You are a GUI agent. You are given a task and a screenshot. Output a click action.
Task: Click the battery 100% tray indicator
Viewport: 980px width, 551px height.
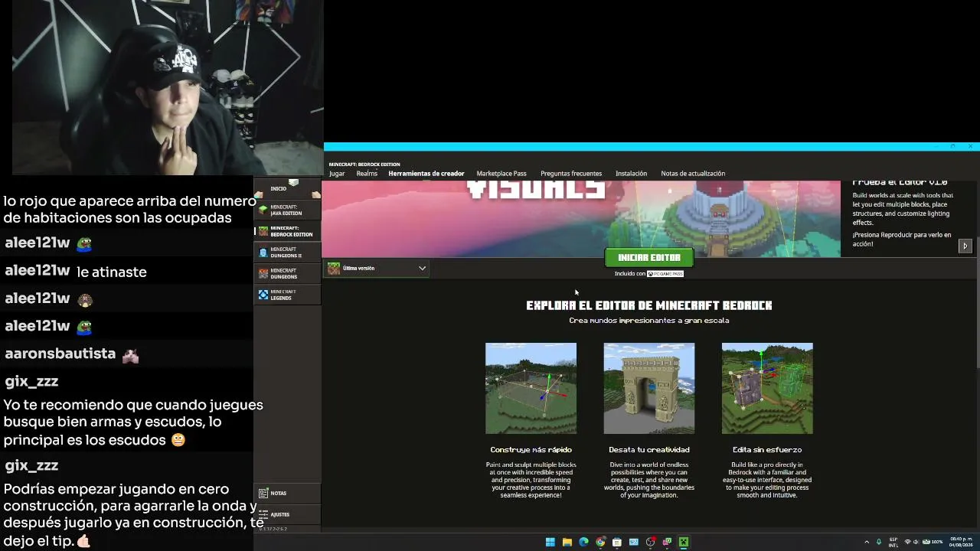point(933,542)
